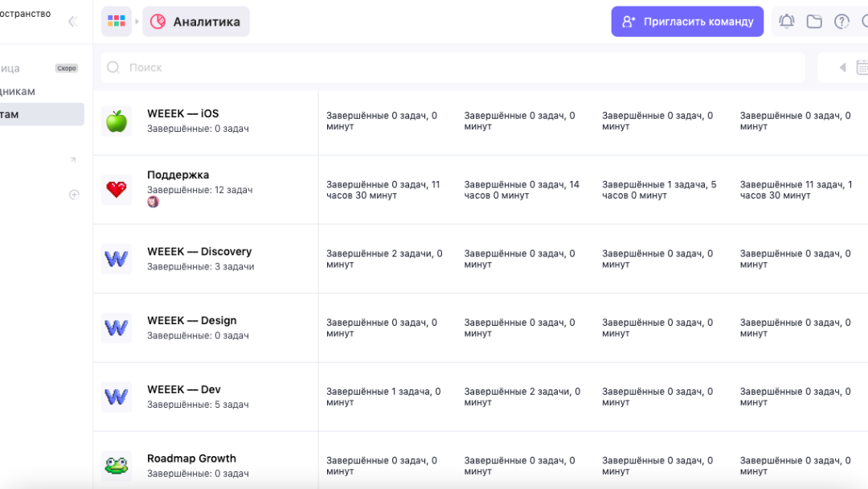
Task: Open the help question mark icon
Action: pos(841,22)
